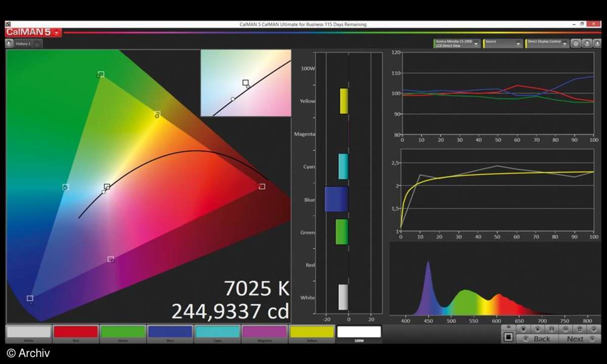Click the red primary target square on CIE chart
Image resolution: width=607 pixels, height=364 pixels.
click(262, 187)
